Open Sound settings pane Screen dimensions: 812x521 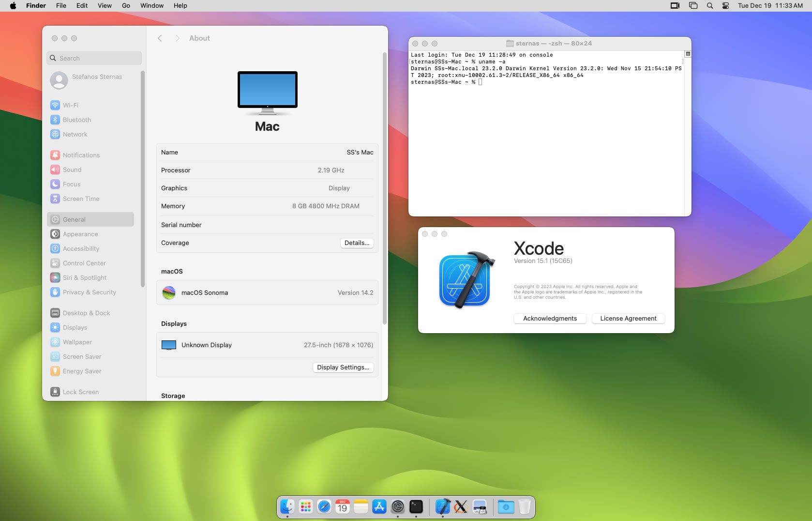(x=90, y=169)
